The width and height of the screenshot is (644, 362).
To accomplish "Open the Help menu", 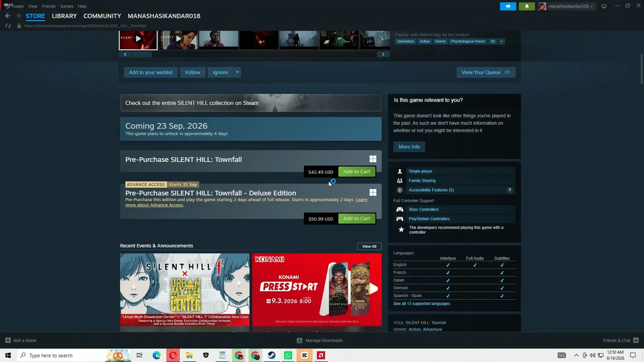I will (x=82, y=6).
